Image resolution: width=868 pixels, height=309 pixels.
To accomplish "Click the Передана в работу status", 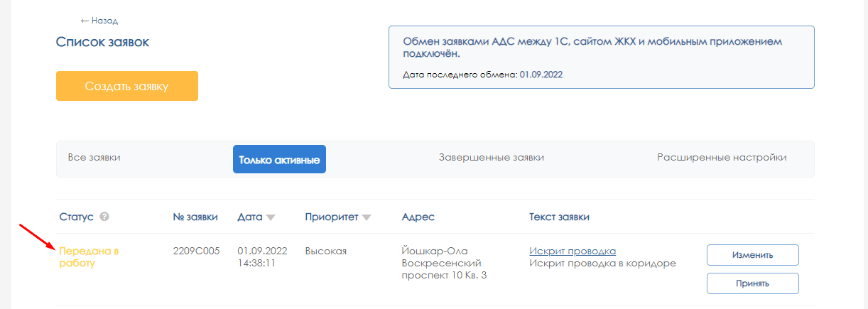I will (88, 257).
